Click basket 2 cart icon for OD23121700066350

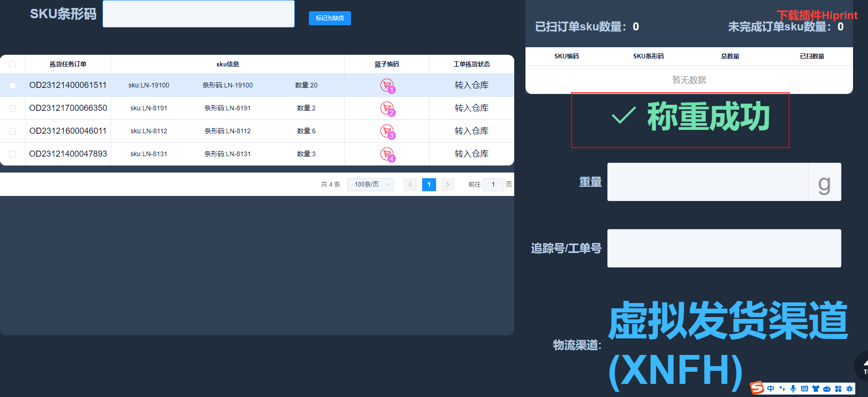click(387, 108)
